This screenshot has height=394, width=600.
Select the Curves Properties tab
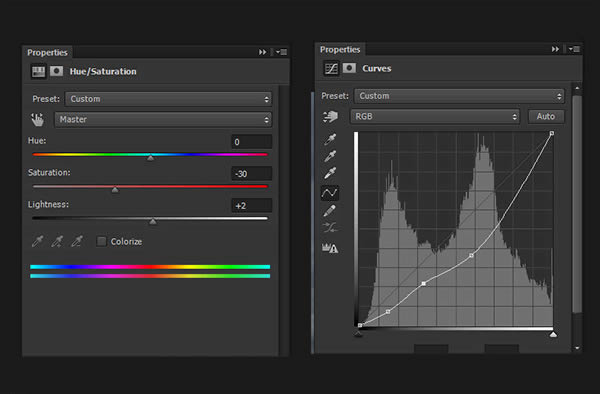pyautogui.click(x=340, y=50)
